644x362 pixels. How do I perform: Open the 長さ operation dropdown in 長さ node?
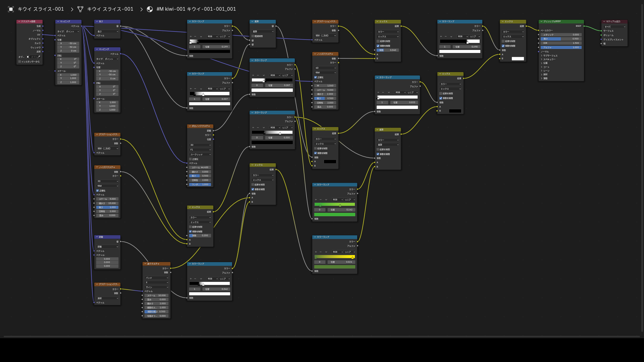point(107,32)
